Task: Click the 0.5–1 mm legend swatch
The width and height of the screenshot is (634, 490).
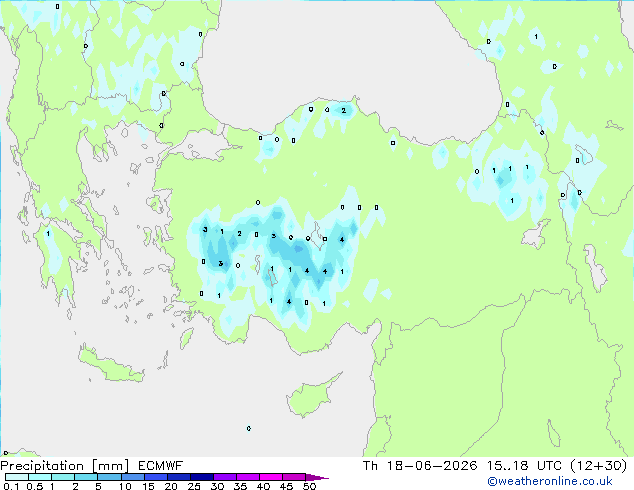Action: [x=40, y=477]
